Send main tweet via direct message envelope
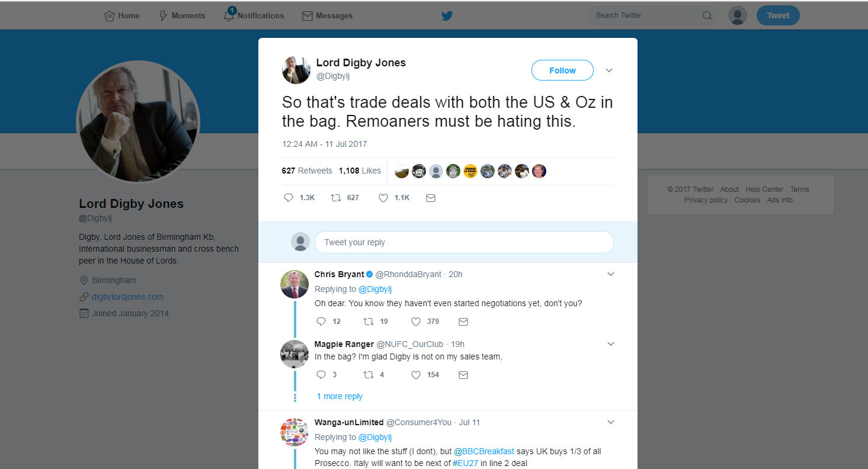 [431, 198]
